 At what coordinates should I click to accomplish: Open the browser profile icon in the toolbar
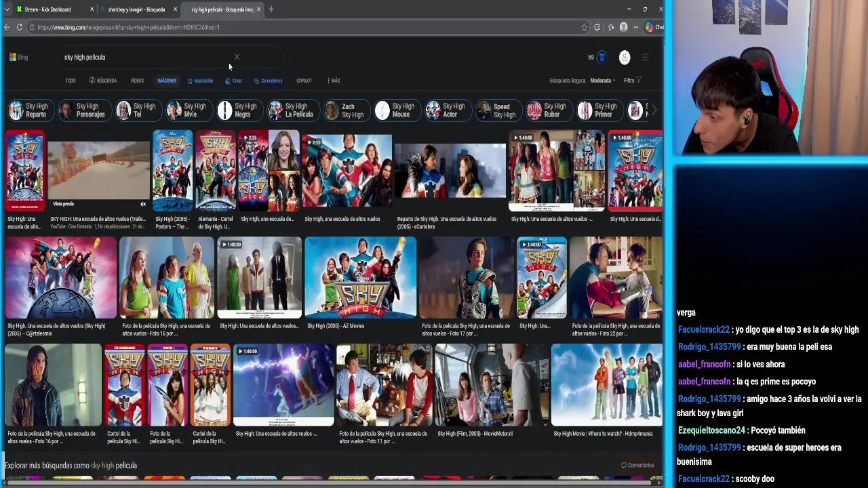pos(623,27)
